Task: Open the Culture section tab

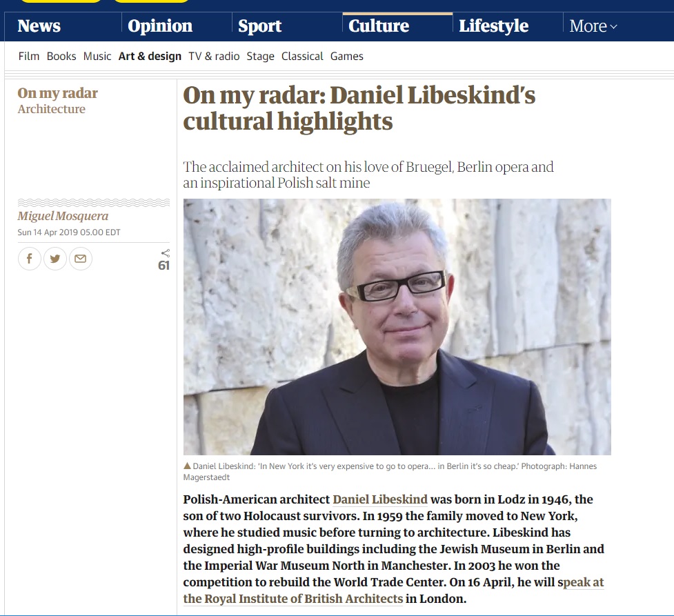Action: pyautogui.click(x=379, y=26)
